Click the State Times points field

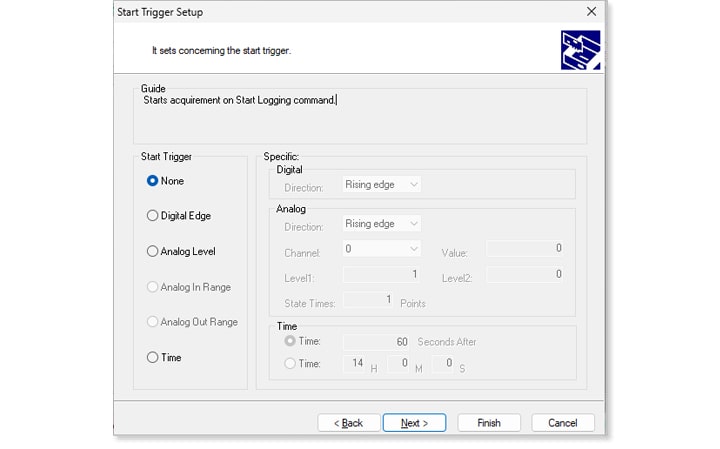click(368, 299)
